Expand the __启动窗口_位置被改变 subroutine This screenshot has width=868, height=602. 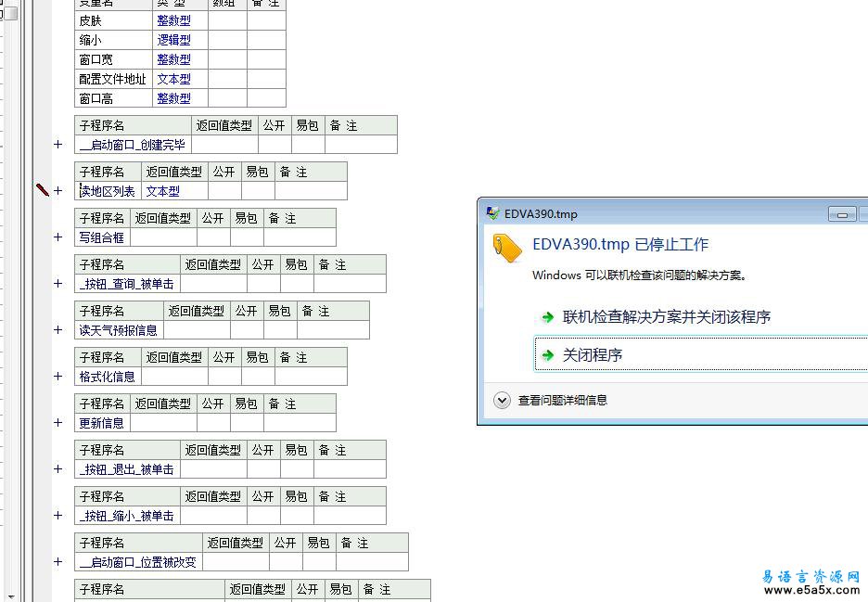pyautogui.click(x=58, y=562)
